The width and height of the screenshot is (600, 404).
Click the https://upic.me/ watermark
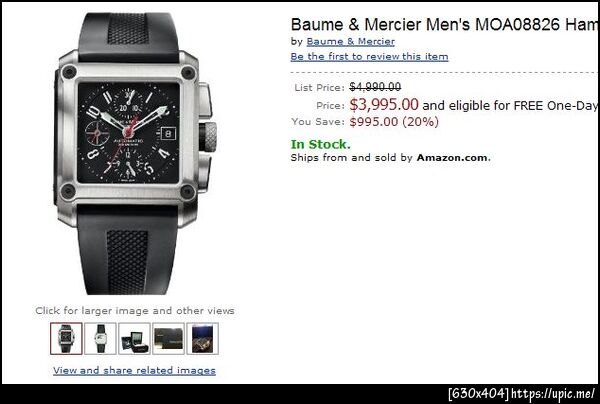click(x=553, y=393)
